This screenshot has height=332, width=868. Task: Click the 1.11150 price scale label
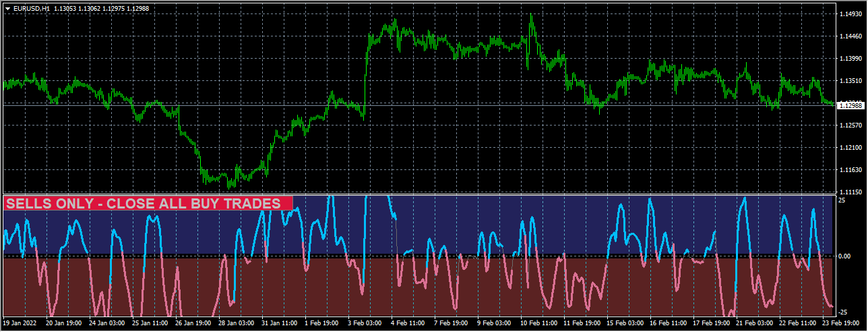coord(849,192)
